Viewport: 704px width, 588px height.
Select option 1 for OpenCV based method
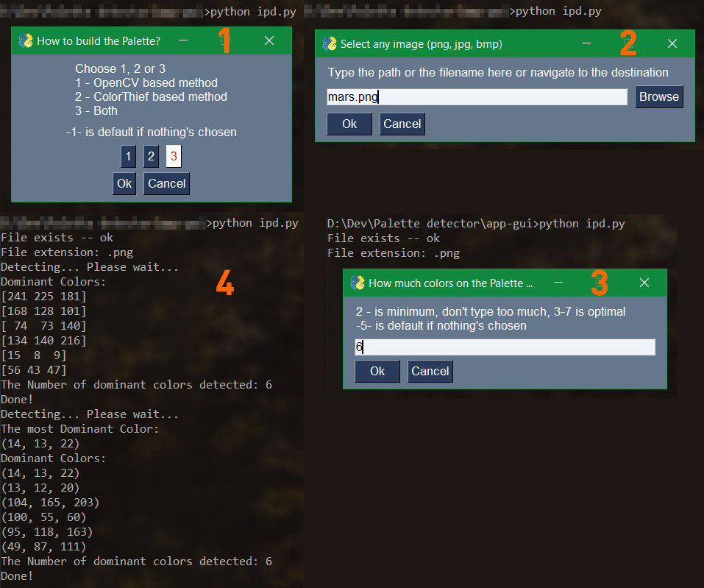click(x=128, y=156)
